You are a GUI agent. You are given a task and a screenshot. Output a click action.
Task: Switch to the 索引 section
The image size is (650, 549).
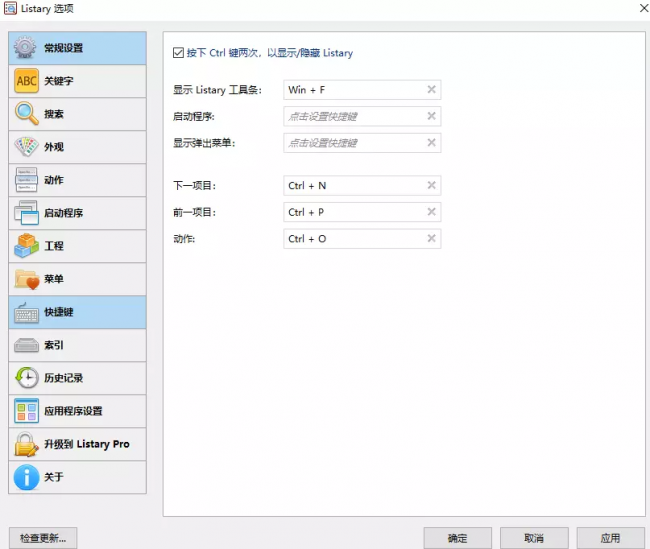pos(78,345)
